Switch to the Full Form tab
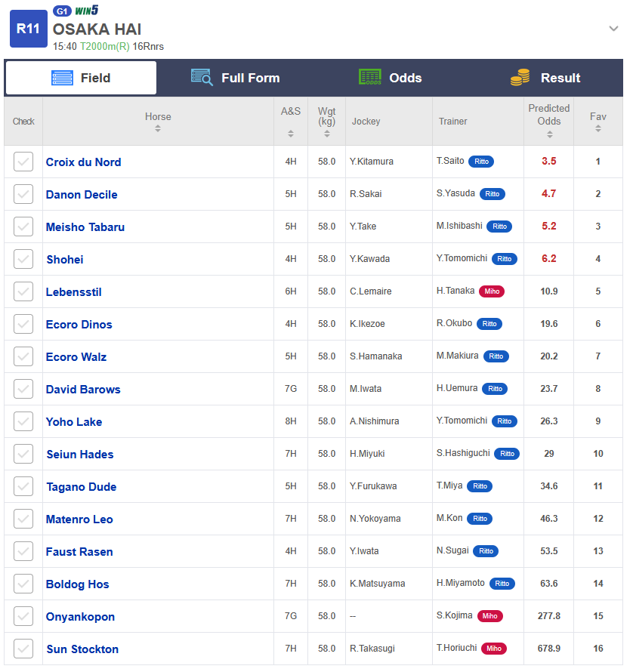The image size is (633, 672). point(236,78)
